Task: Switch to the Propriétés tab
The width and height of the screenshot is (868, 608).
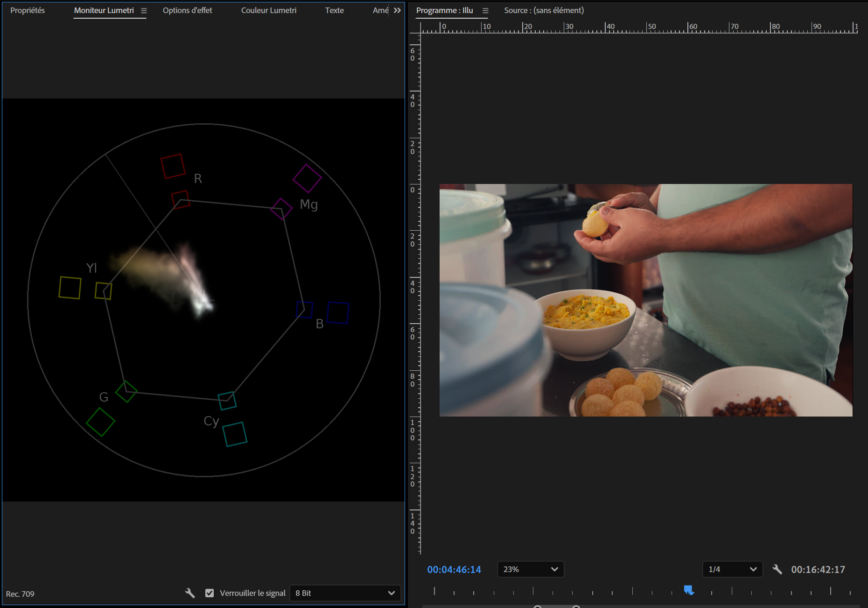Action: (28, 10)
